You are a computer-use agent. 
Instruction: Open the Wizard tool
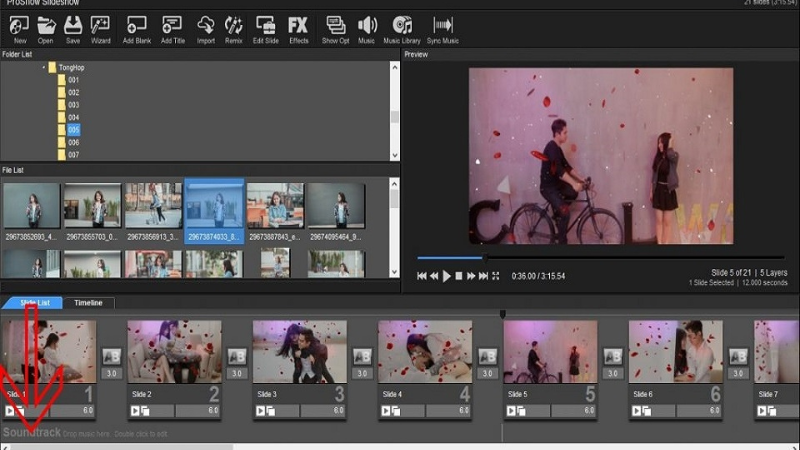[100, 26]
